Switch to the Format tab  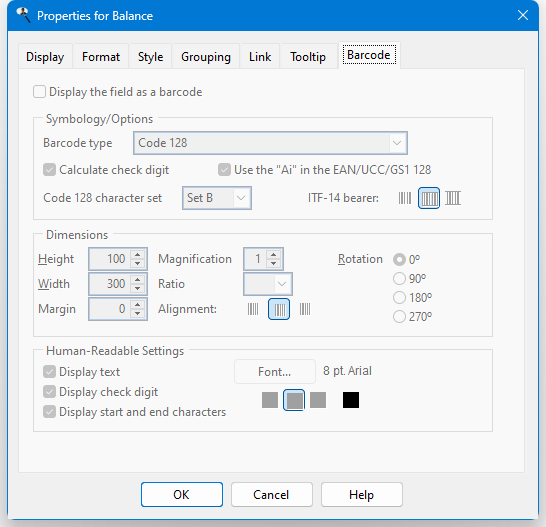tap(101, 57)
